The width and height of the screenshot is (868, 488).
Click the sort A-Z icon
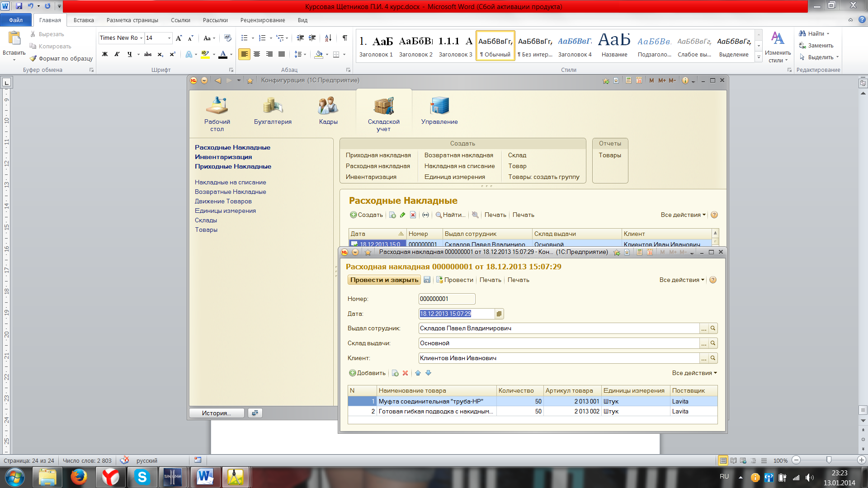pos(328,38)
